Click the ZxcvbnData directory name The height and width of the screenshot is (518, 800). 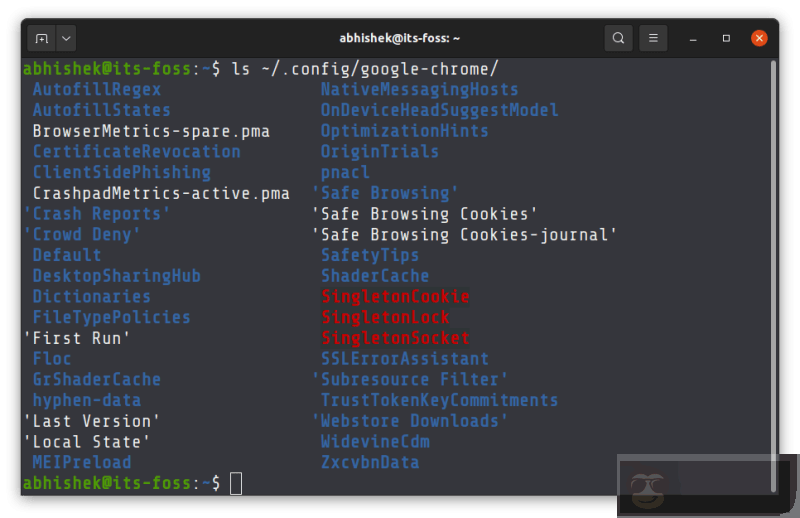tap(370, 462)
